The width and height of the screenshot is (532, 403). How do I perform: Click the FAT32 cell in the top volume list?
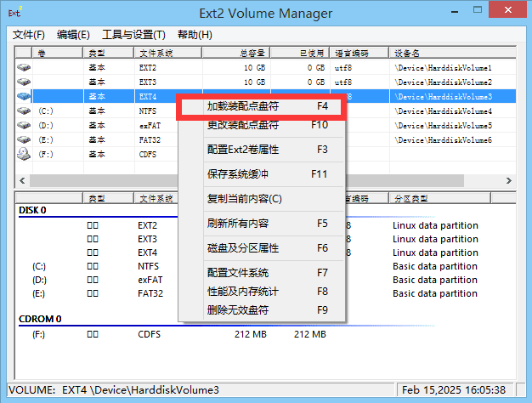click(150, 140)
